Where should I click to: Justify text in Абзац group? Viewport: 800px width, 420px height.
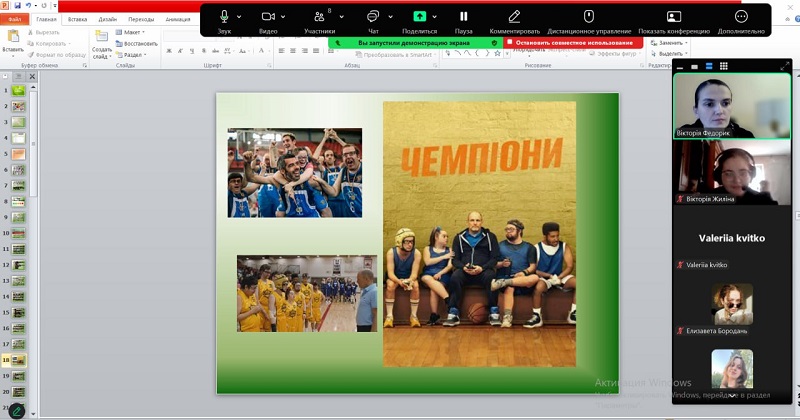[x=316, y=51]
